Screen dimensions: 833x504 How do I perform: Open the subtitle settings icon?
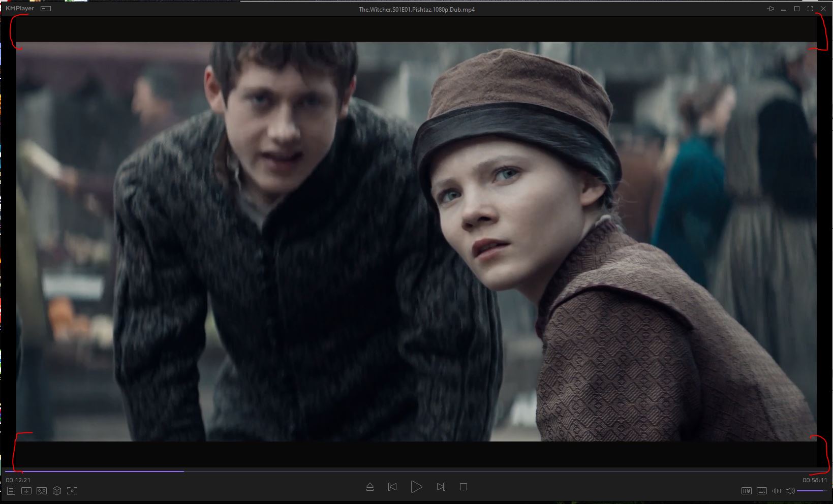pos(761,491)
